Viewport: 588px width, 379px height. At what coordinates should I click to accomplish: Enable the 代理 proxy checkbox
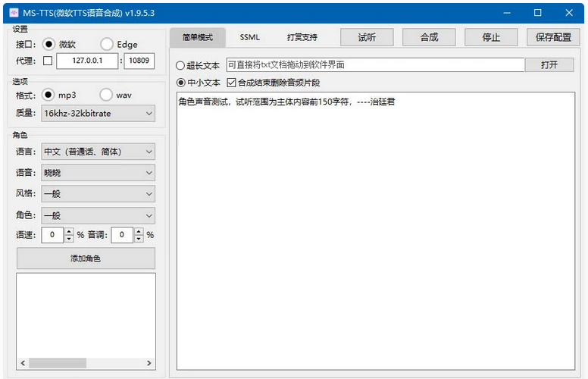tap(48, 61)
